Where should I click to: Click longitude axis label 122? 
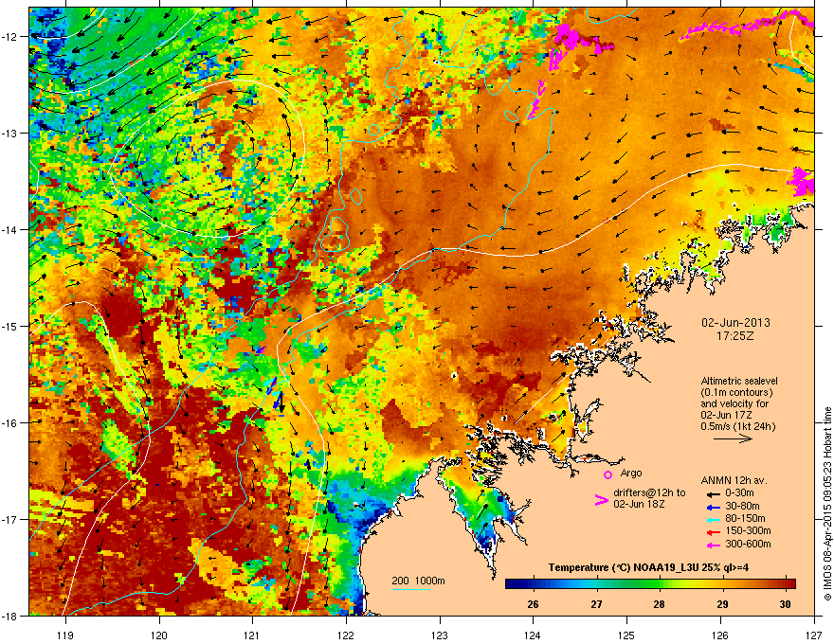[x=346, y=635]
